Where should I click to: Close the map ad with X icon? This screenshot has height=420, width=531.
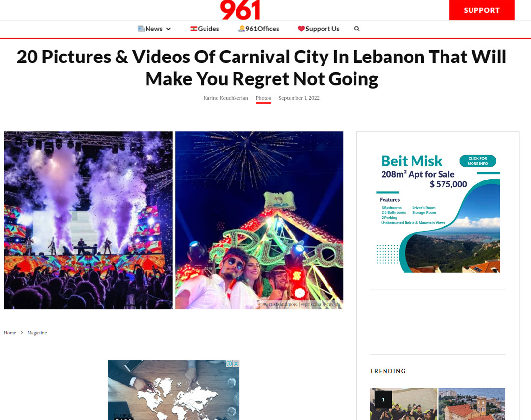pyautogui.click(x=236, y=363)
